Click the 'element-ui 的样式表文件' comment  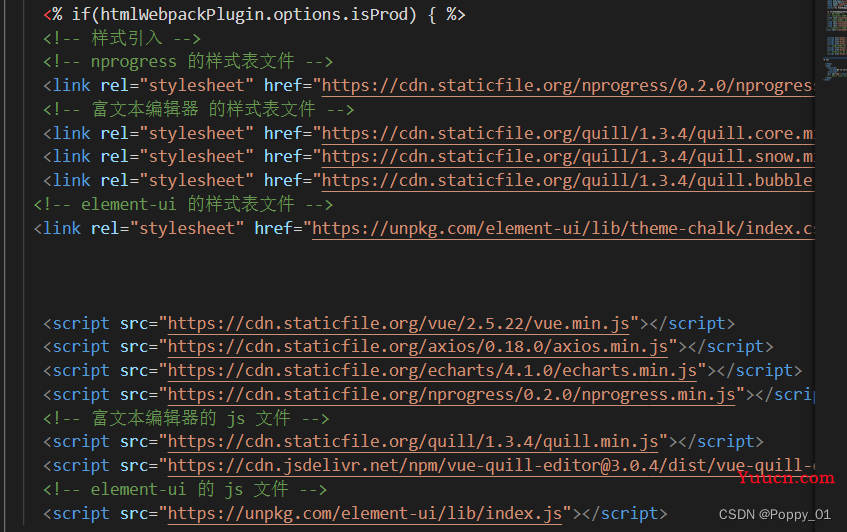183,205
